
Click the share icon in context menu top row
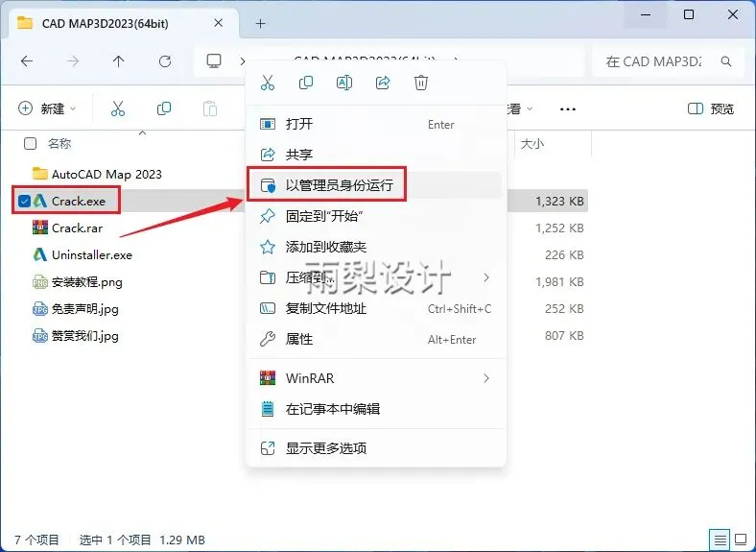click(x=383, y=83)
